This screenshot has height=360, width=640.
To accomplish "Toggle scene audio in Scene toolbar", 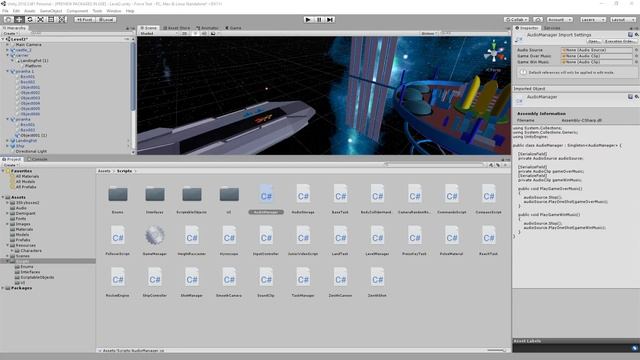I will point(204,33).
